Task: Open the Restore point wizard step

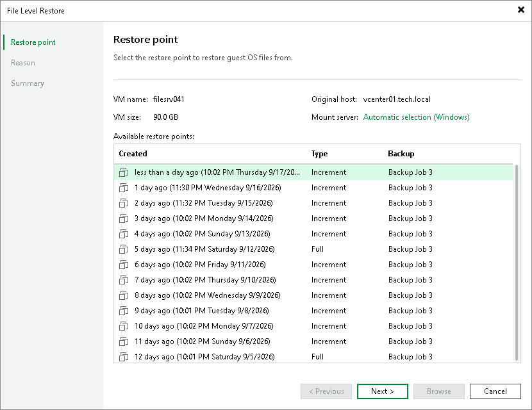Action: pos(33,42)
